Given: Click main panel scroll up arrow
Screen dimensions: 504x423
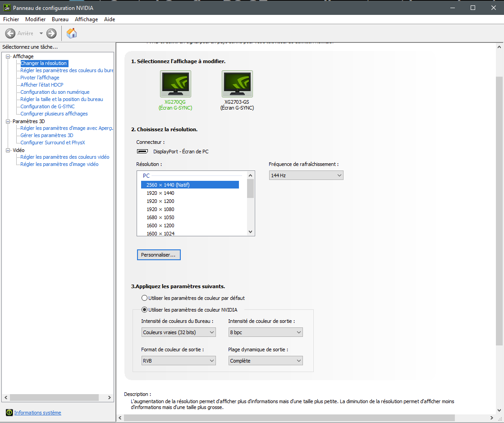Looking at the screenshot, I should point(499,47).
